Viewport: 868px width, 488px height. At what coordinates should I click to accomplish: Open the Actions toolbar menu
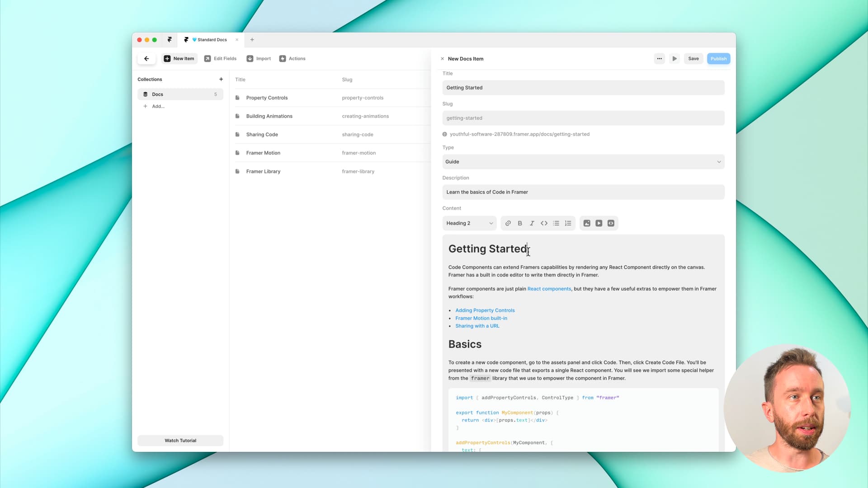point(292,59)
